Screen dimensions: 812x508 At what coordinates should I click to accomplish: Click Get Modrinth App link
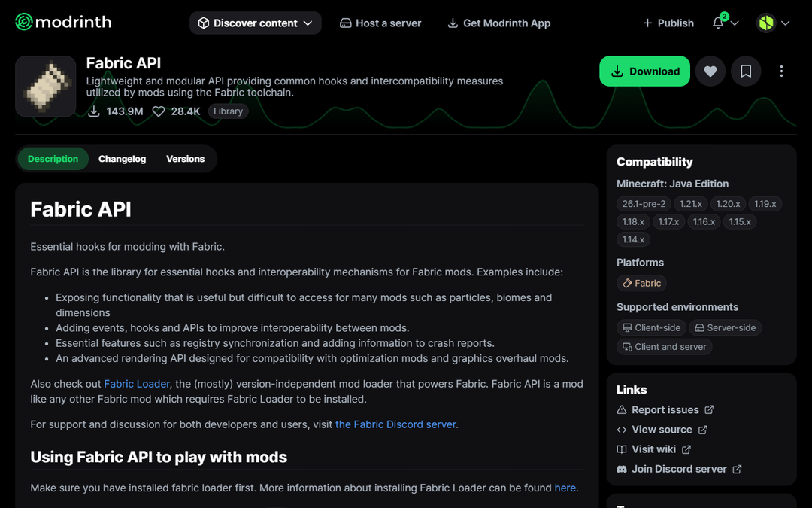[x=498, y=23]
